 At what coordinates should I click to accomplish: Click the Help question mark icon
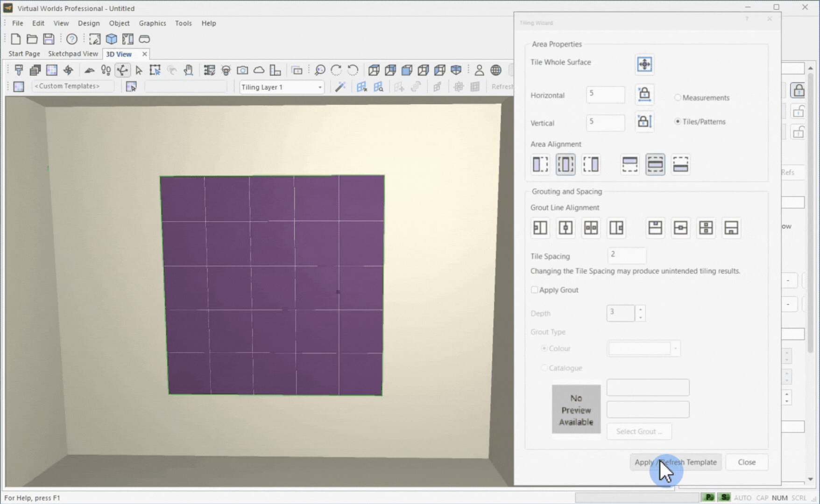[71, 39]
